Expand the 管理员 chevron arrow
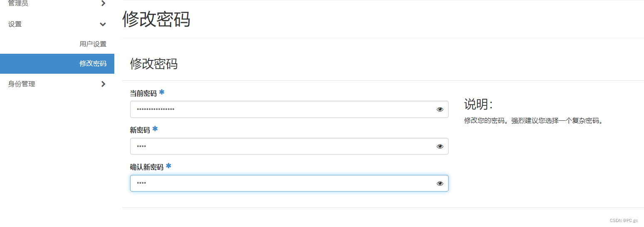 104,4
